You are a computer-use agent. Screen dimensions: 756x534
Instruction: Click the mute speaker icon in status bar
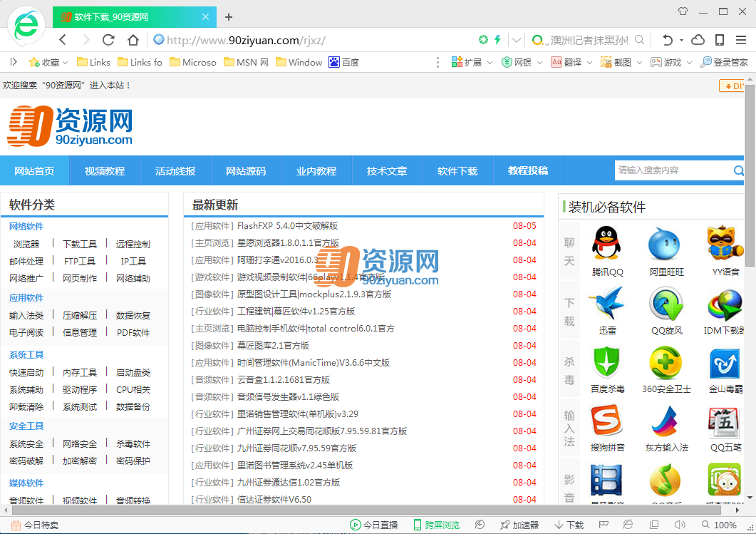click(x=680, y=524)
